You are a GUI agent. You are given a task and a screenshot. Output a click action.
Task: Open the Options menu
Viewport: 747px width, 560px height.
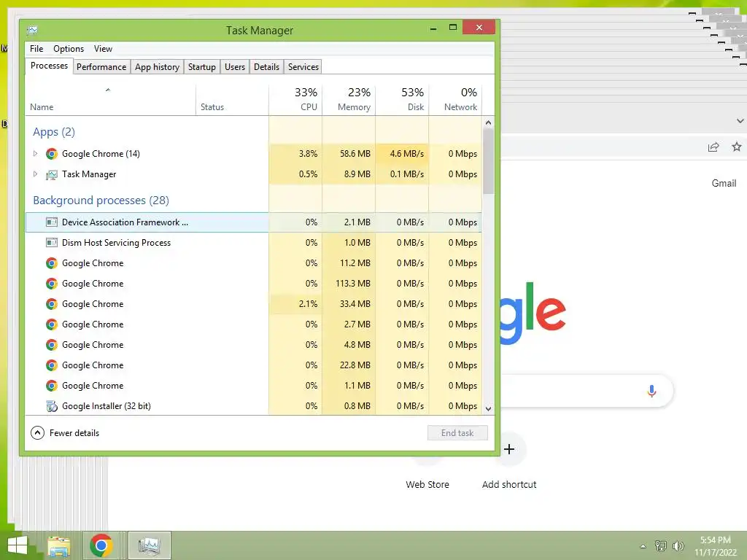[69, 49]
